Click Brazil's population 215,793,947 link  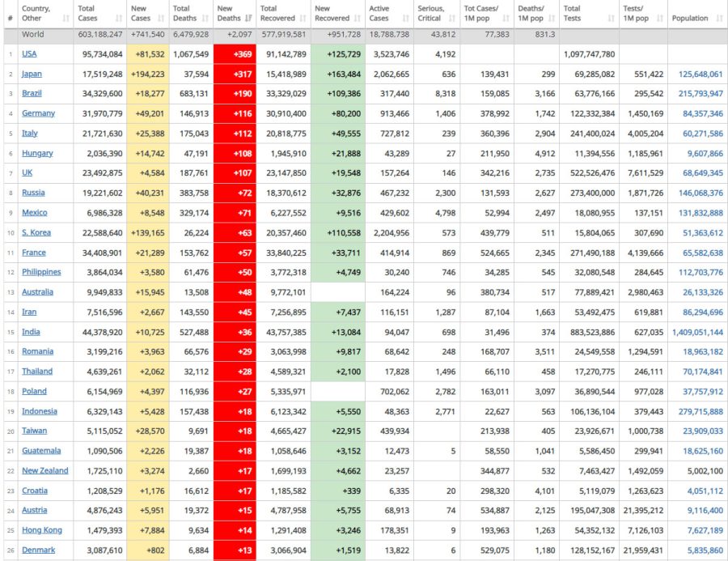tap(700, 93)
